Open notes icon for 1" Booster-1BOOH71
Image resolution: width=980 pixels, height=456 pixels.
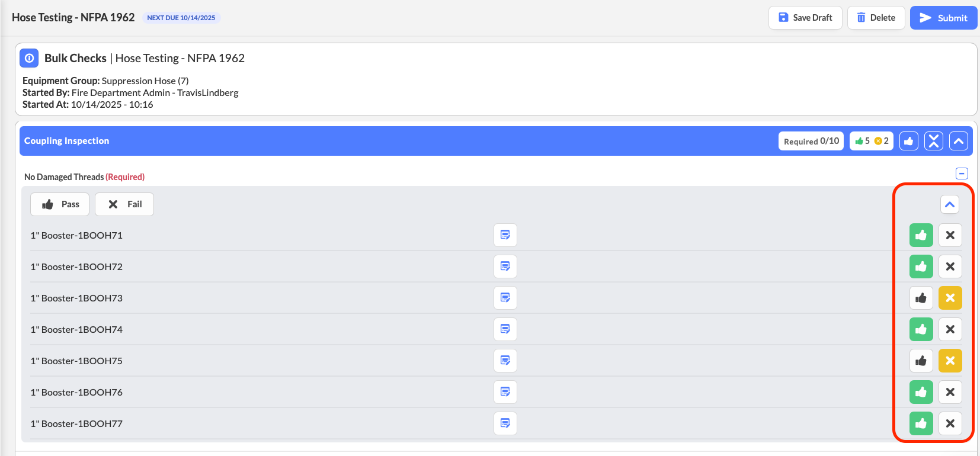505,235
